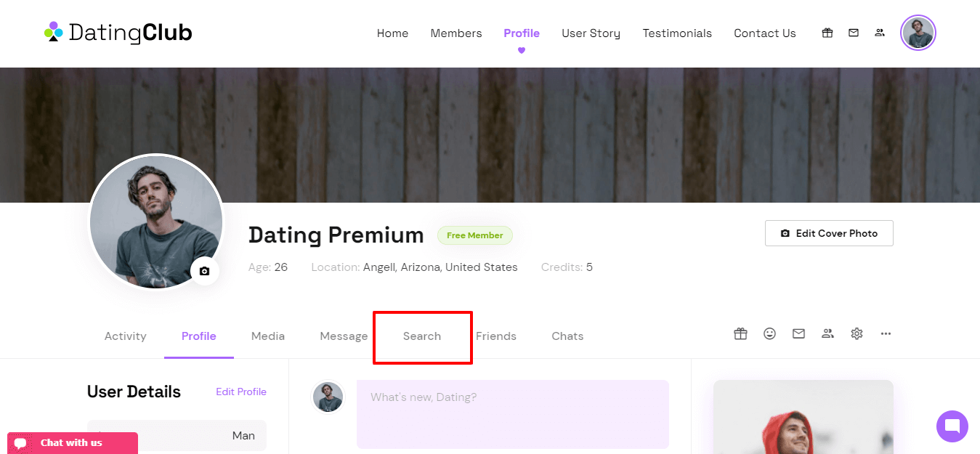This screenshot has height=454, width=980.
Task: Open envelope icon in profile tab bar
Action: (798, 333)
